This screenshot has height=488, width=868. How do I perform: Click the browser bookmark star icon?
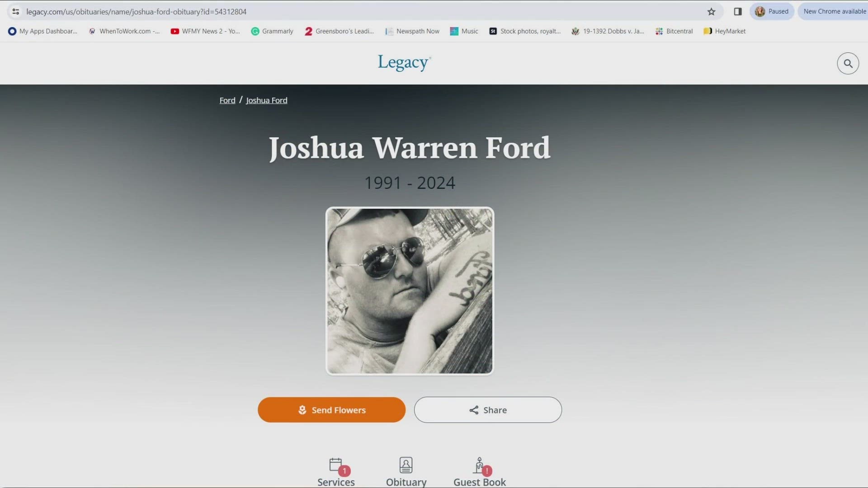pos(711,11)
